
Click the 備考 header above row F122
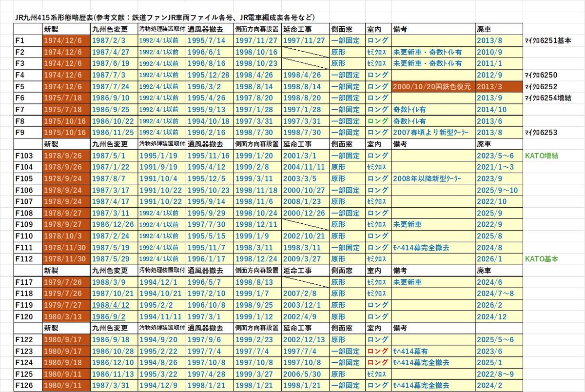pyautogui.click(x=432, y=329)
